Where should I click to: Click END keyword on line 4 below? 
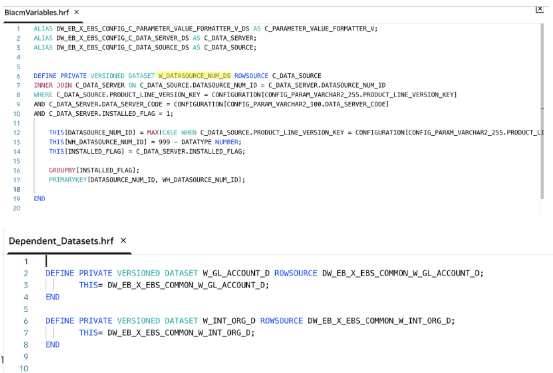pos(53,297)
